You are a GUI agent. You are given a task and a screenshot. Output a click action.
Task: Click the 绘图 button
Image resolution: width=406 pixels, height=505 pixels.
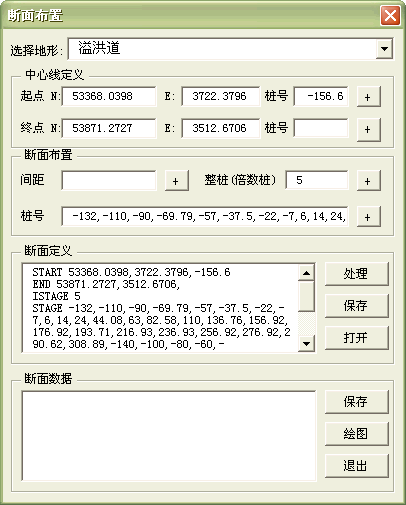point(356,434)
